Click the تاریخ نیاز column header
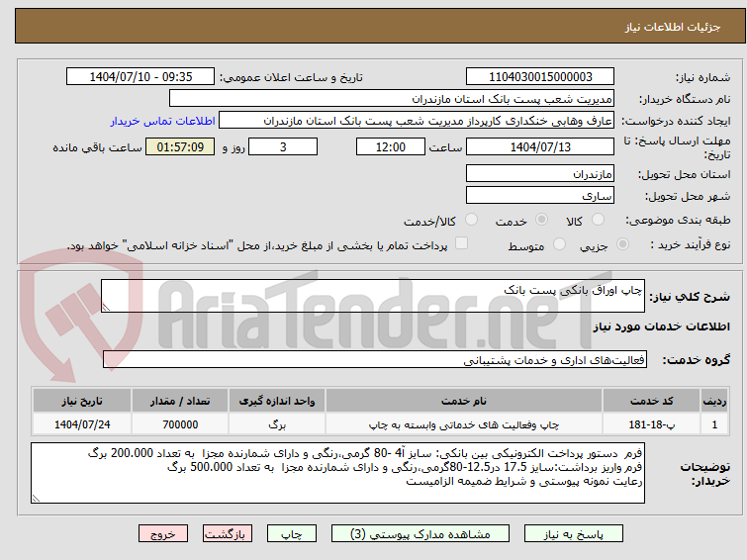 coord(82,401)
